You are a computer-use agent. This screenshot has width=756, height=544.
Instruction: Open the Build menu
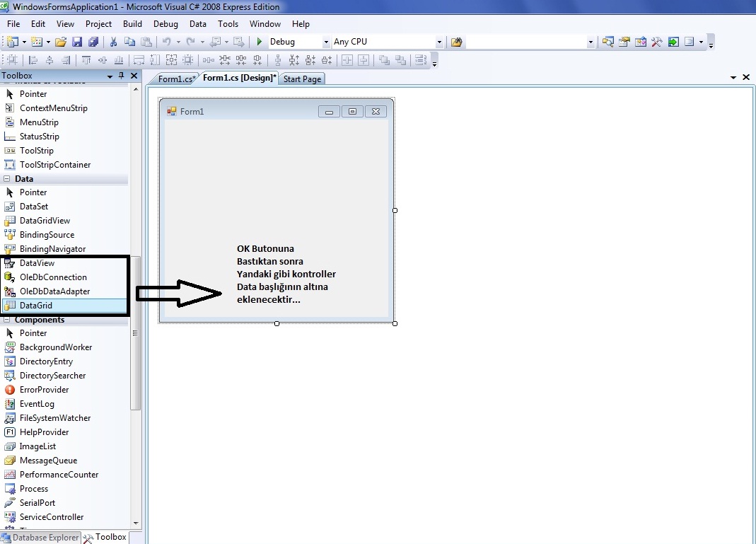(132, 24)
